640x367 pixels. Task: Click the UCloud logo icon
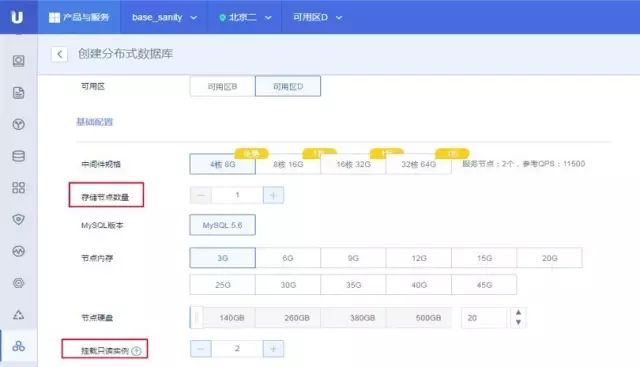(x=17, y=17)
